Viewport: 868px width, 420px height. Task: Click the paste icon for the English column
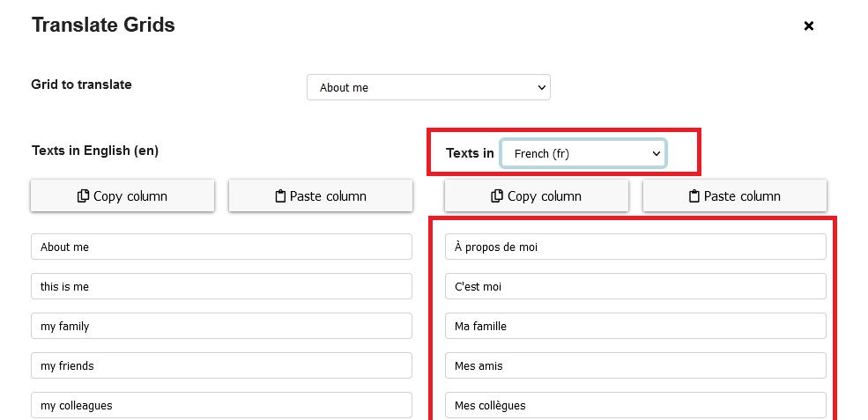[x=282, y=196]
